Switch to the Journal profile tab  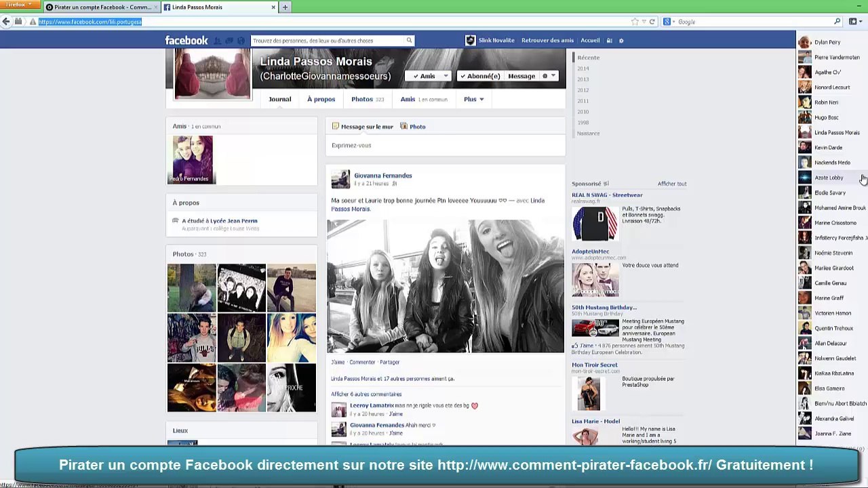279,100
